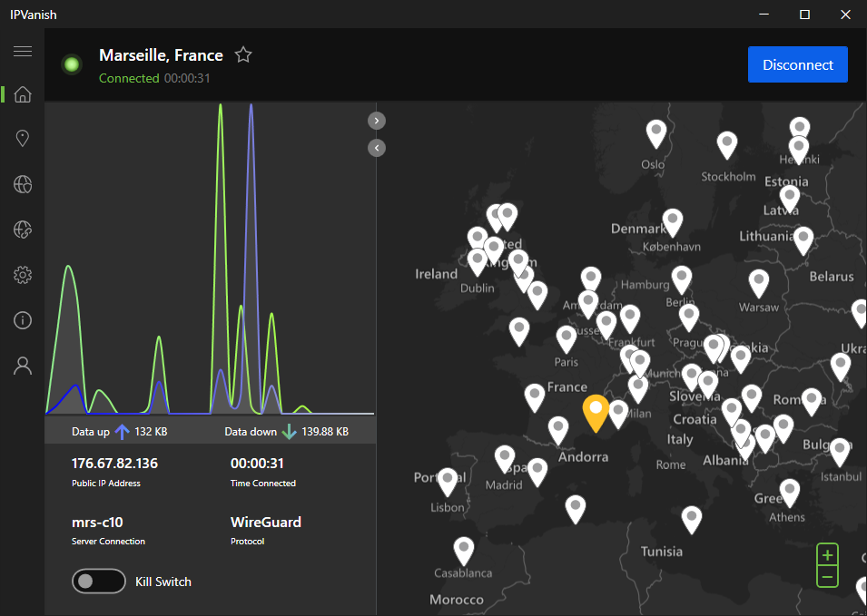867x616 pixels.
Task: Select the Lisbon map pin
Action: tap(448, 481)
